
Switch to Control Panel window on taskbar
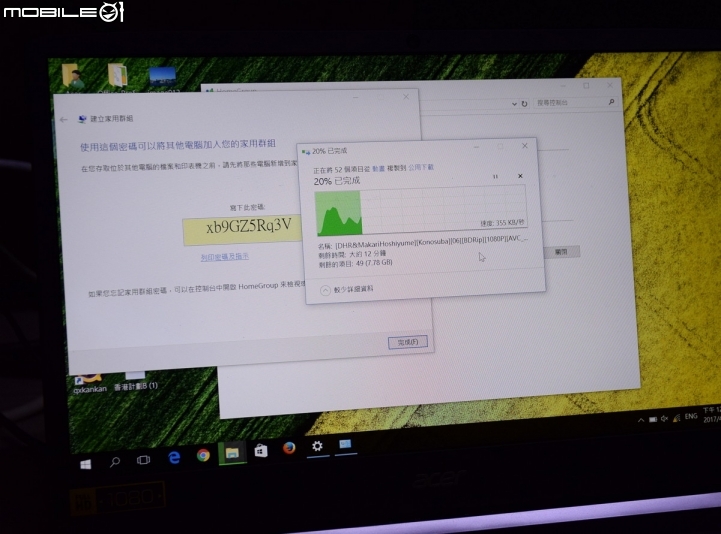[345, 444]
